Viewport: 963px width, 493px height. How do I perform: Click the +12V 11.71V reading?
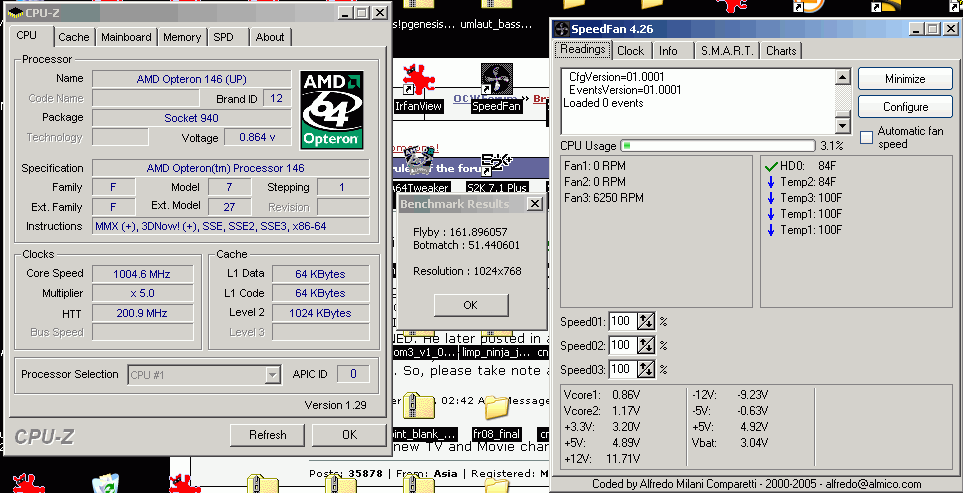coord(601,459)
